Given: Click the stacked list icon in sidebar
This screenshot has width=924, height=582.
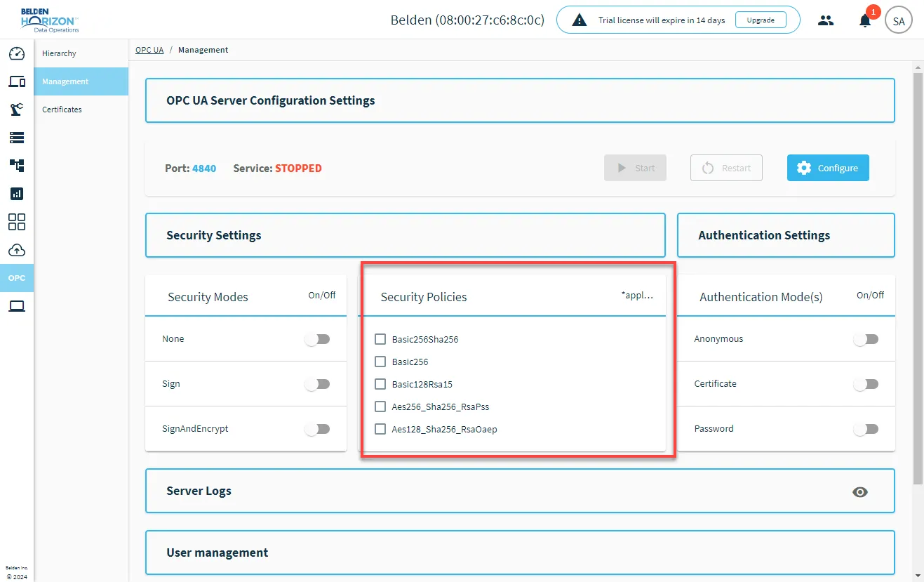Looking at the screenshot, I should click(17, 138).
